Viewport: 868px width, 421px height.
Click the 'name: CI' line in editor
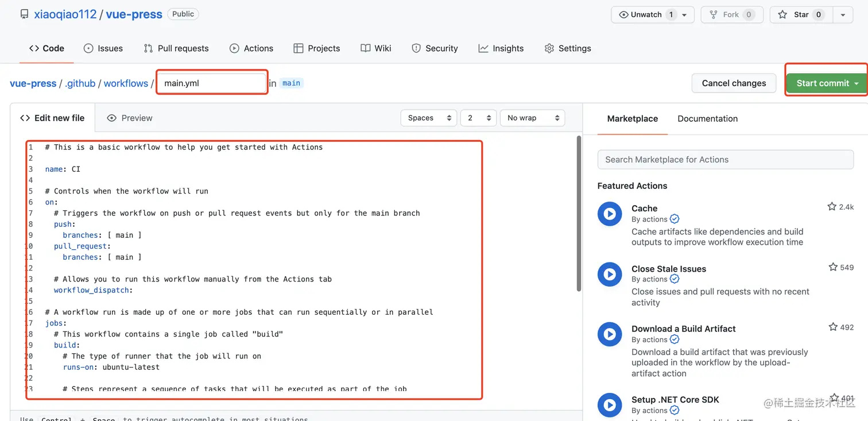coord(63,169)
